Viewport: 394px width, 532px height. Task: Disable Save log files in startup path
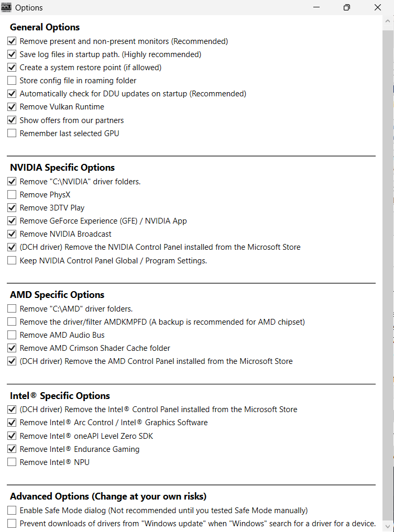pyautogui.click(x=12, y=54)
